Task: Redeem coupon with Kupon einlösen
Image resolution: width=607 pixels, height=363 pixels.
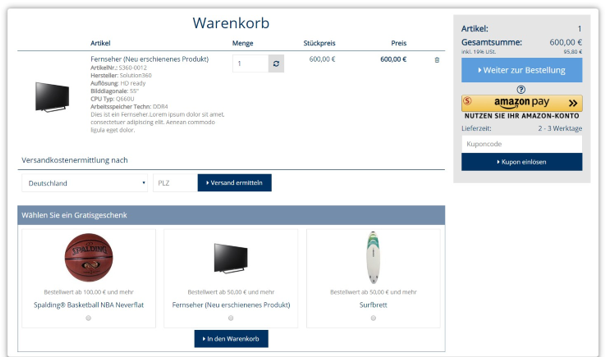Action: (x=521, y=162)
